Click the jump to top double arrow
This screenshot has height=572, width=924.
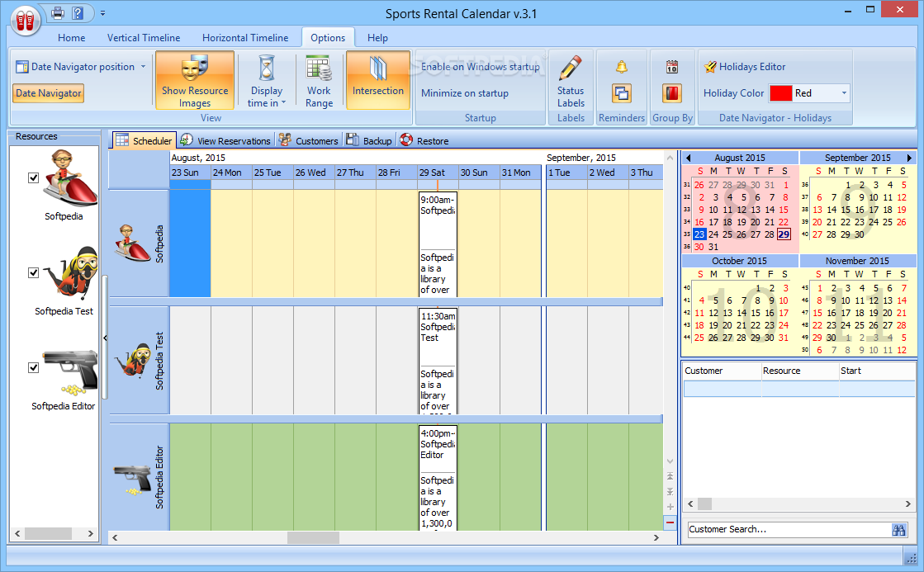670,476
